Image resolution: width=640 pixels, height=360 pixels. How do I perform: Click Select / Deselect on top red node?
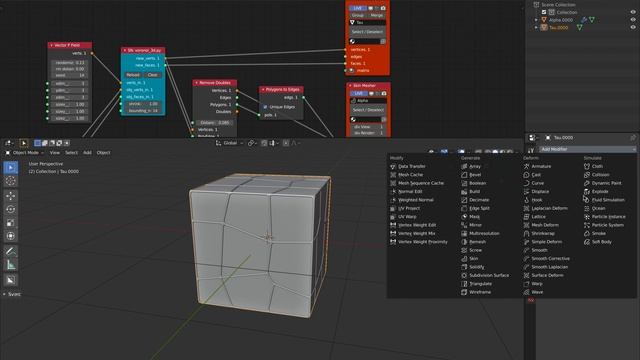coord(367,32)
